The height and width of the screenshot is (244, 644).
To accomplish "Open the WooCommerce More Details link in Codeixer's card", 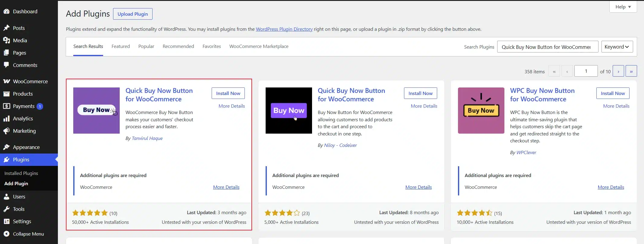I will click(418, 187).
